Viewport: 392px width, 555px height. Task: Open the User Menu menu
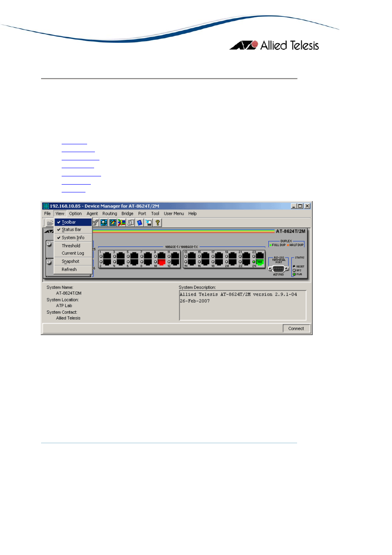click(x=174, y=214)
